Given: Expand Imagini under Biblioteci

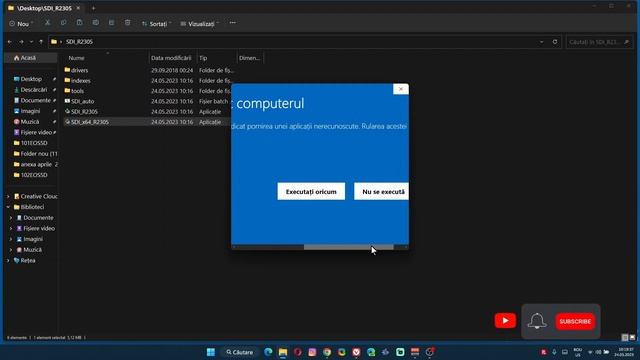Looking at the screenshot, I should (x=11, y=239).
